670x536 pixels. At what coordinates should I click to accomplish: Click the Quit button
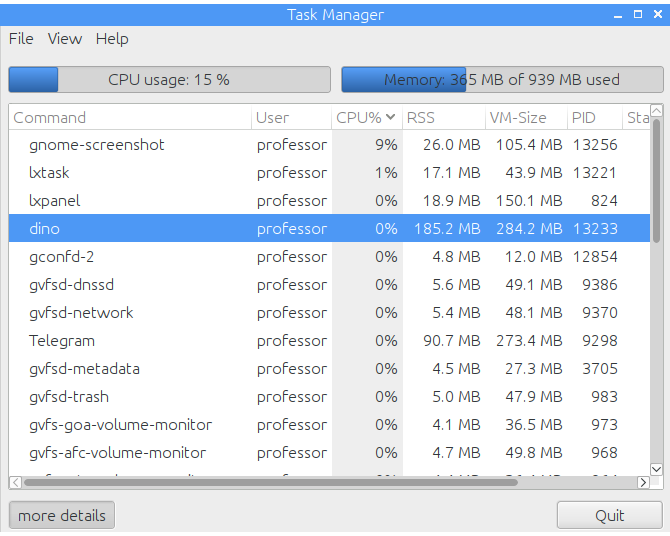tap(610, 515)
